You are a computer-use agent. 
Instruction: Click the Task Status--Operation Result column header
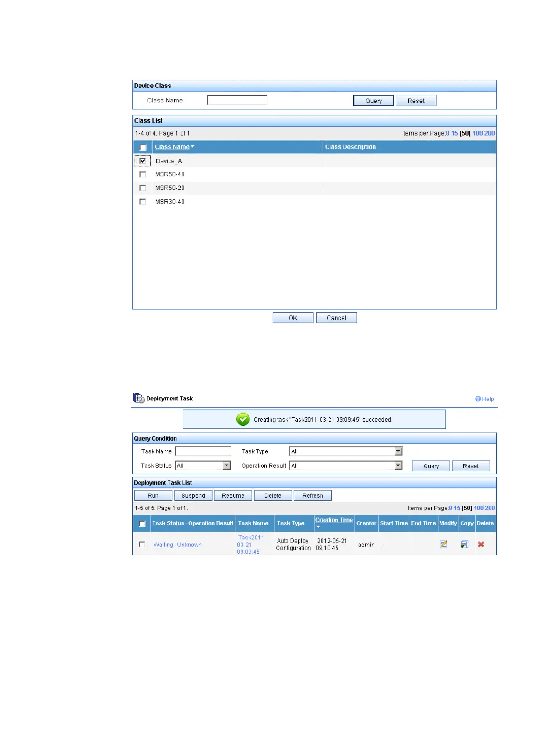pyautogui.click(x=192, y=523)
